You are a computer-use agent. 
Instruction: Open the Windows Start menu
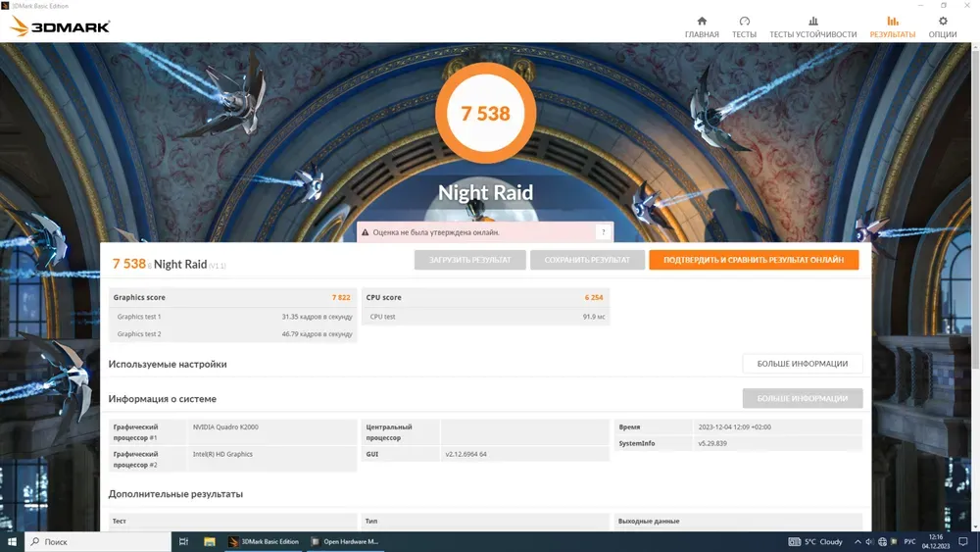point(12,541)
